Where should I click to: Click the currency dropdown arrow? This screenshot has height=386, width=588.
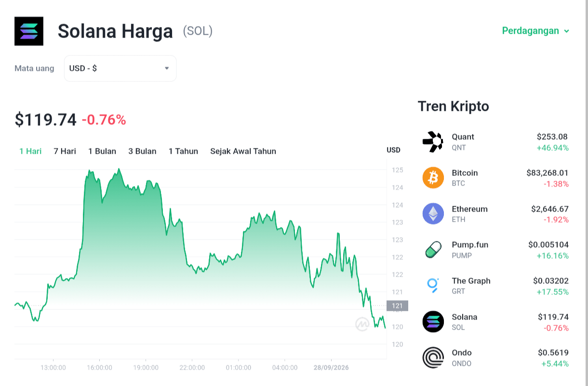pos(167,68)
